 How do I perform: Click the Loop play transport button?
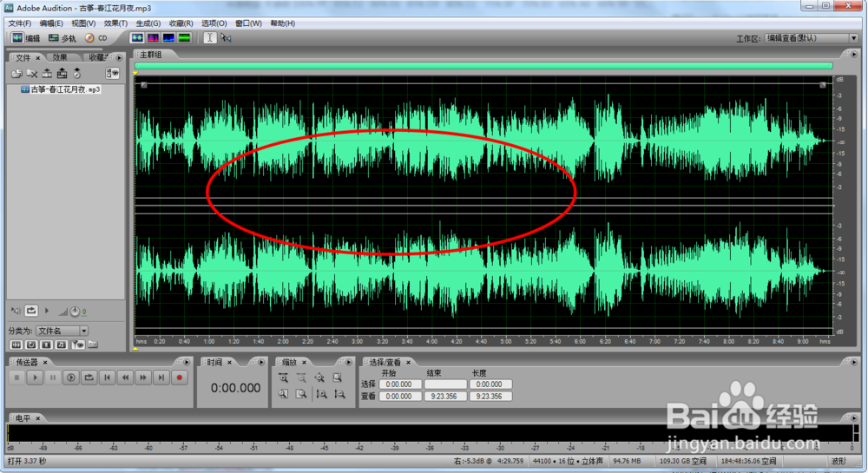[x=89, y=378]
